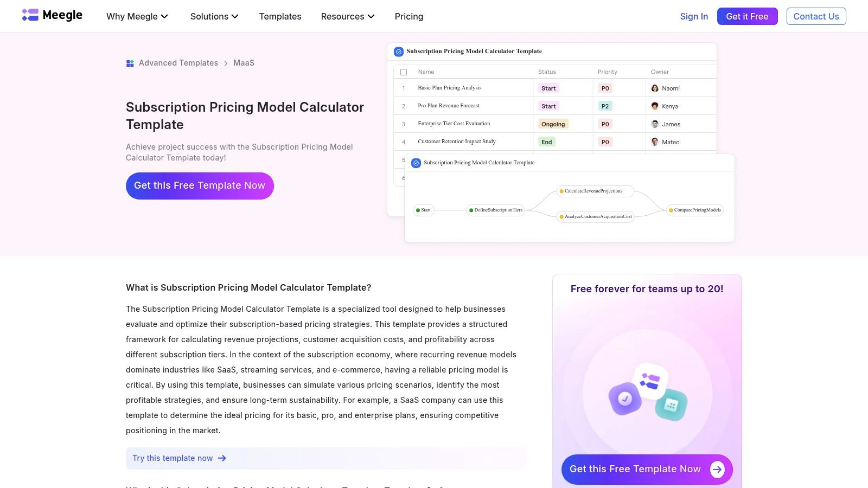Toggle the select-all checkbox in table header
This screenshot has width=868, height=488.
pyautogui.click(x=404, y=72)
